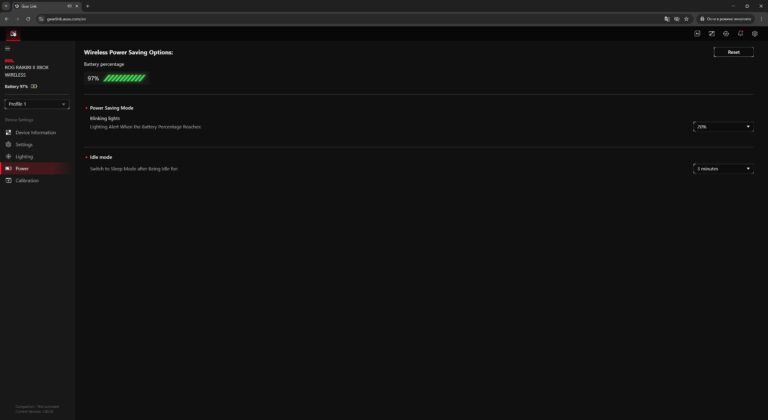Bookmark this page with the star icon

[x=686, y=19]
